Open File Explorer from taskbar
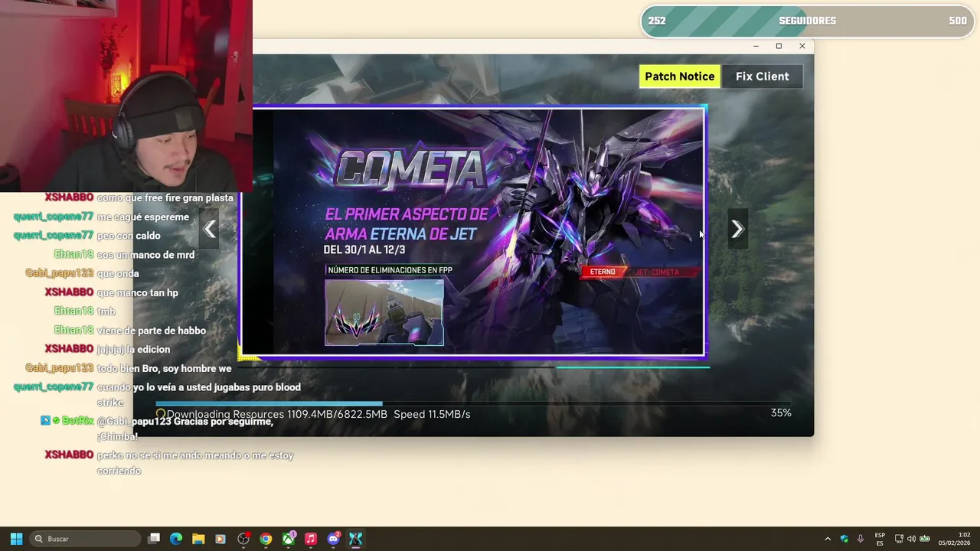Viewport: 980px width, 551px height. coord(198,539)
